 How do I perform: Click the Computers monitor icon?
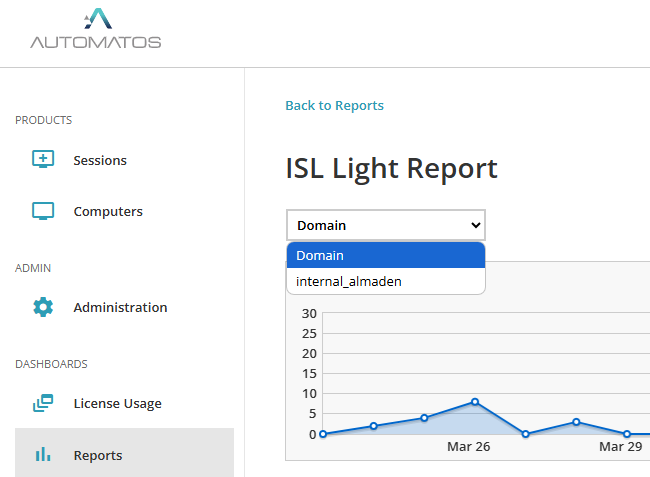[x=43, y=211]
